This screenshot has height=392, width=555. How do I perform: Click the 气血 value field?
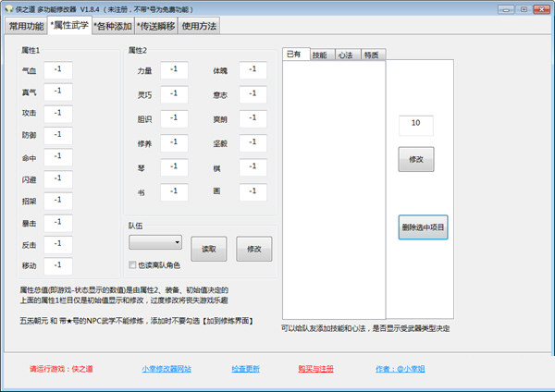pos(58,70)
